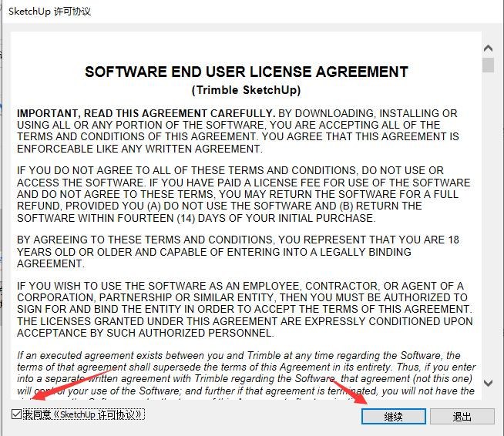Click the 退出 button

click(x=462, y=417)
